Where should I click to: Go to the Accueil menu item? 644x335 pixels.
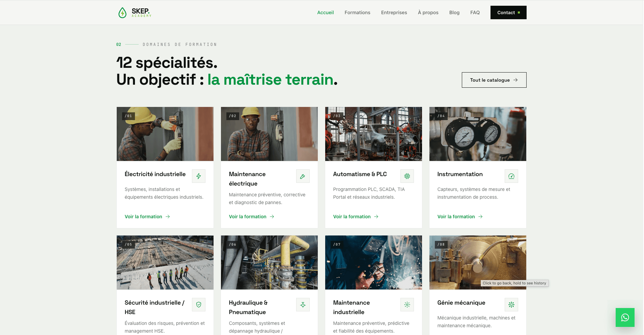point(326,12)
